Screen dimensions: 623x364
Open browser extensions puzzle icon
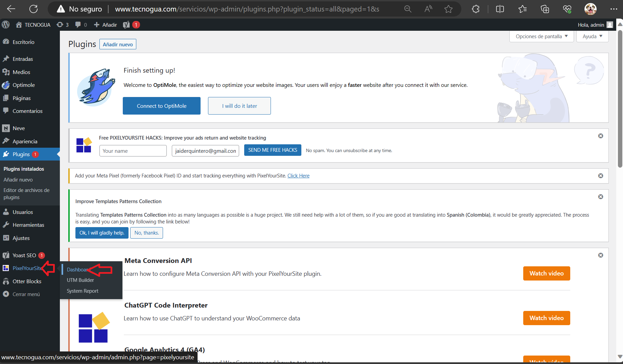(x=476, y=9)
